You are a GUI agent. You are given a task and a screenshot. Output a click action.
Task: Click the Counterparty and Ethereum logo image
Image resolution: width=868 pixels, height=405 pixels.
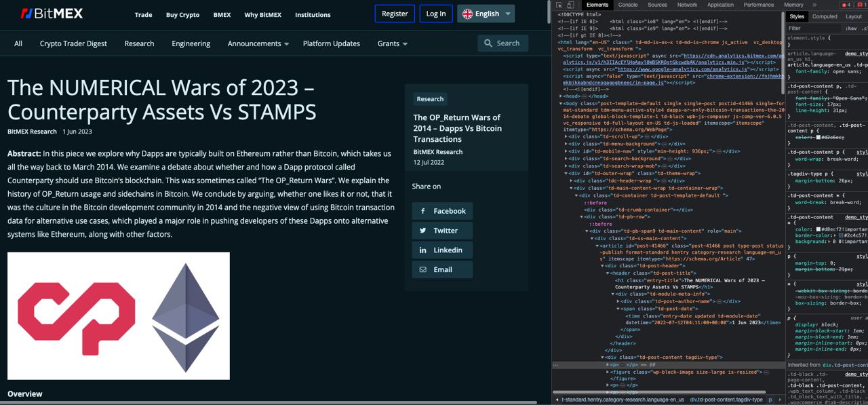pyautogui.click(x=119, y=316)
